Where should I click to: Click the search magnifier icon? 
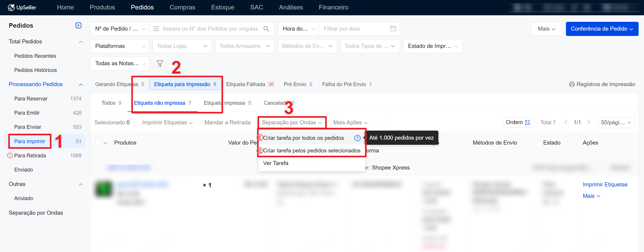click(x=266, y=29)
